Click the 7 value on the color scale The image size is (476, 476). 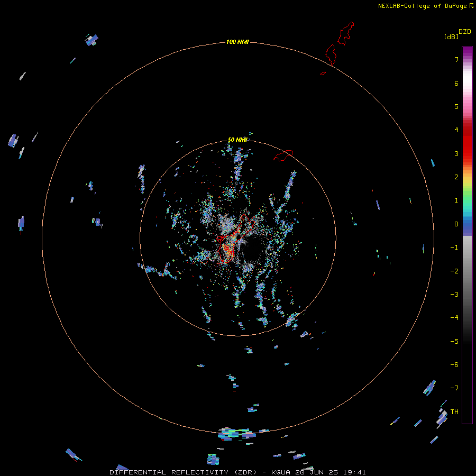click(456, 59)
